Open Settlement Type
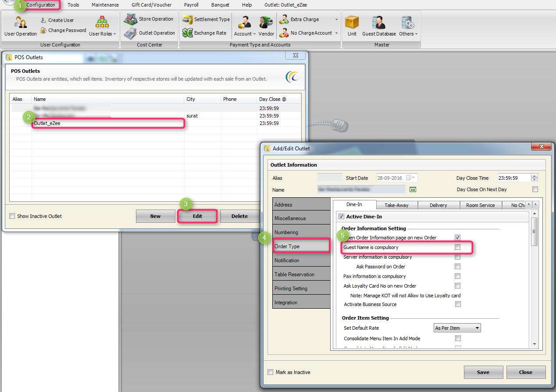This screenshot has width=556, height=392. tap(206, 19)
